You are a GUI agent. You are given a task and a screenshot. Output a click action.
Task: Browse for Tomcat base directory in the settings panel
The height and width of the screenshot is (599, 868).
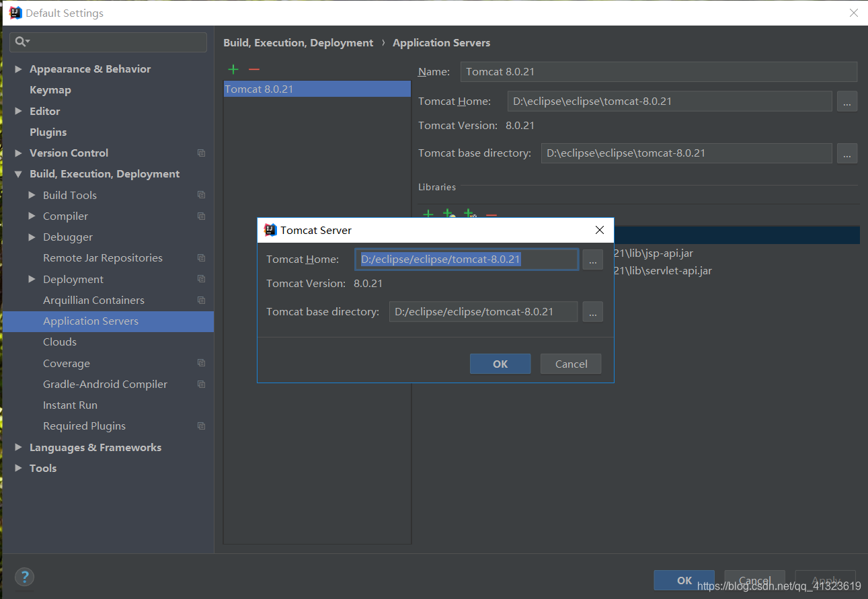pos(847,153)
